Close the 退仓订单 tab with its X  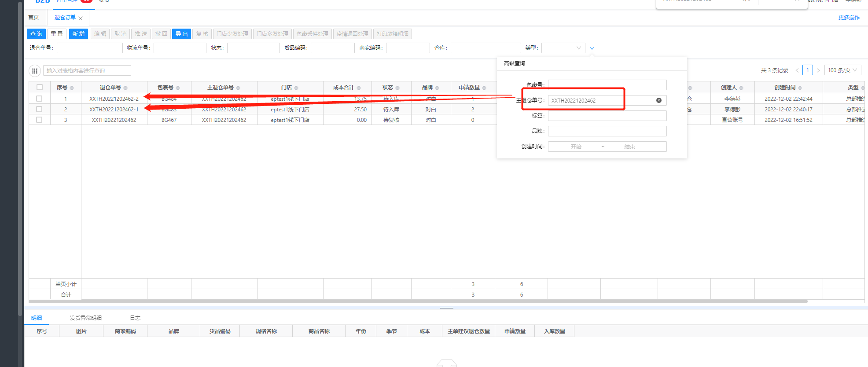81,18
